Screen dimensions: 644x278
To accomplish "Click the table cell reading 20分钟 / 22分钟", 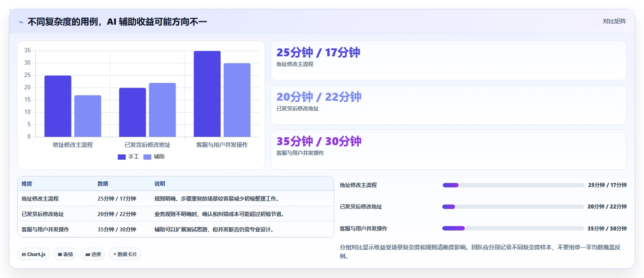I will tap(117, 214).
